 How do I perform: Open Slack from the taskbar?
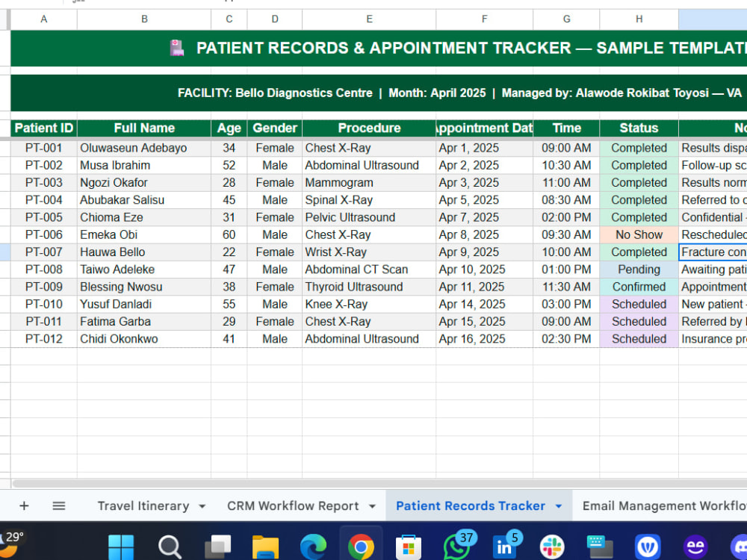[552, 547]
